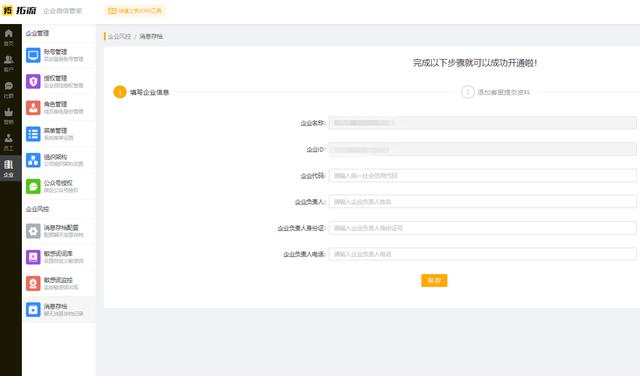Click the 拓流 logo in the header

[x=19, y=10]
